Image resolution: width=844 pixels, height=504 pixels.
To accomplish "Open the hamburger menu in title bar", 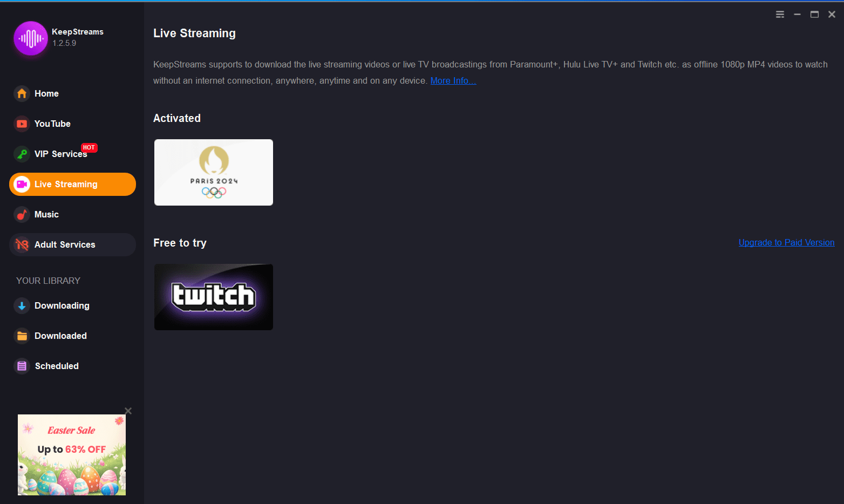I will tap(780, 15).
